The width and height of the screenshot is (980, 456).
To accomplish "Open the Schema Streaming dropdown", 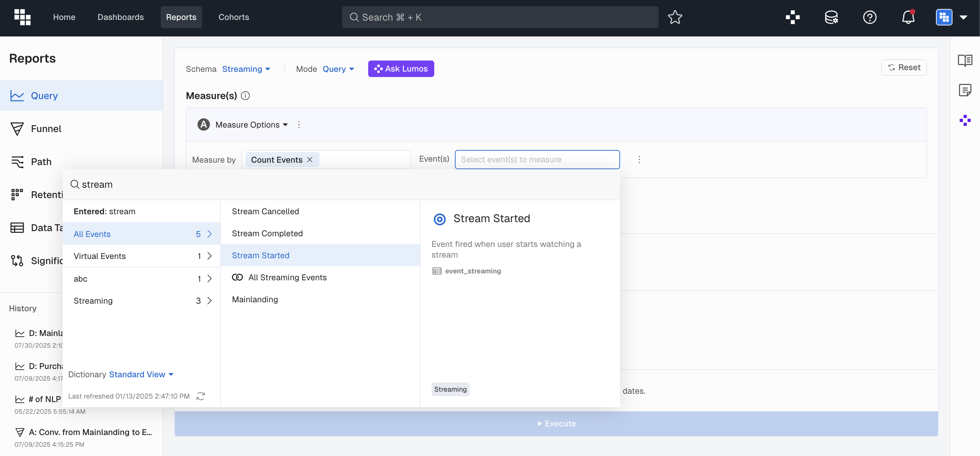I will click(x=246, y=69).
